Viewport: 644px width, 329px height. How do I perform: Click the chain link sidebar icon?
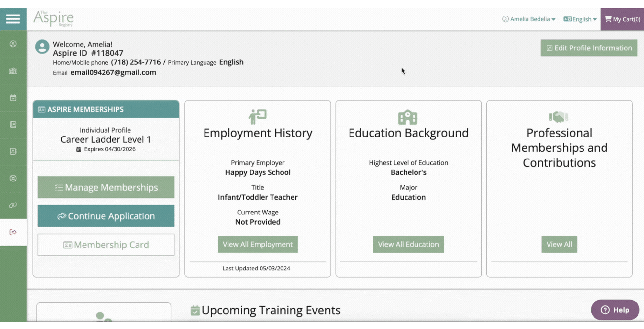click(13, 205)
